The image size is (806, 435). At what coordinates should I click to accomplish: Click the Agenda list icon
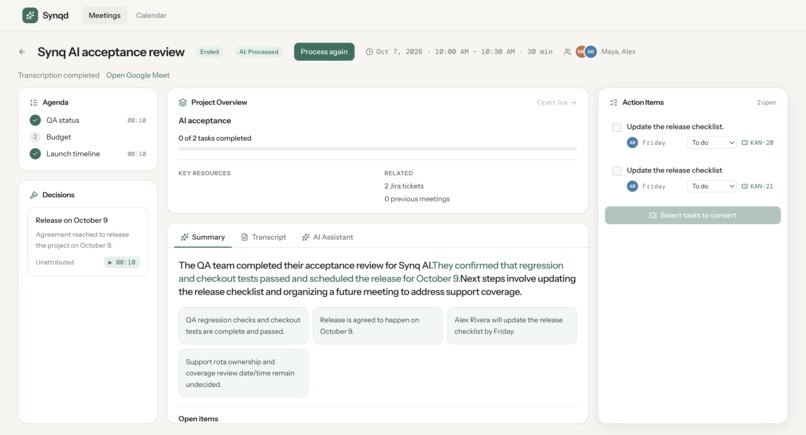[34, 102]
